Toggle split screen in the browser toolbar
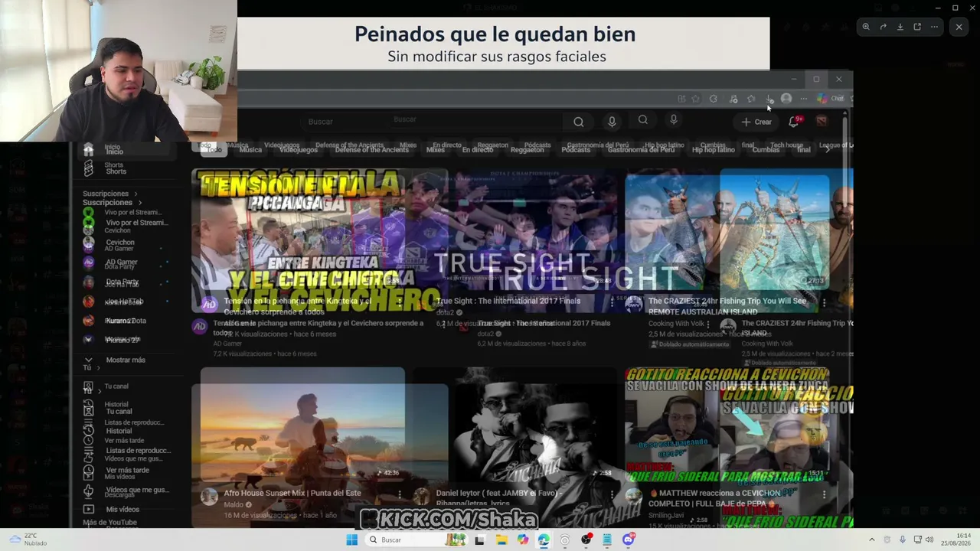 pyautogui.click(x=681, y=99)
